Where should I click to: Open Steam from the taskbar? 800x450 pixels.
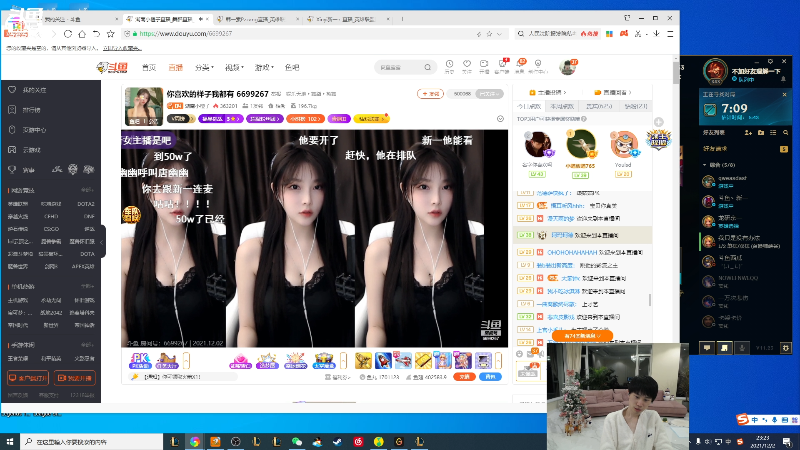(x=338, y=441)
